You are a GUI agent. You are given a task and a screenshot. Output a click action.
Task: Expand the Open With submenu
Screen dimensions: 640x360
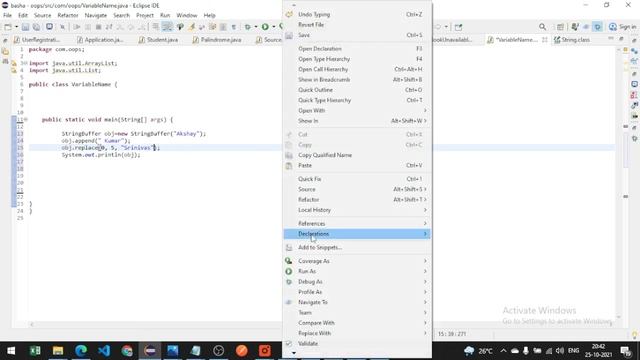click(357, 111)
